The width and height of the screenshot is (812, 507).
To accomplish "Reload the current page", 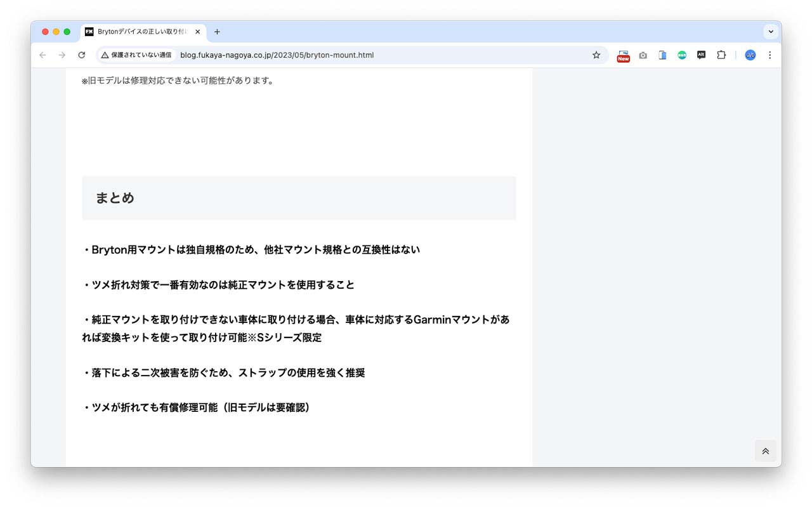I will click(81, 55).
